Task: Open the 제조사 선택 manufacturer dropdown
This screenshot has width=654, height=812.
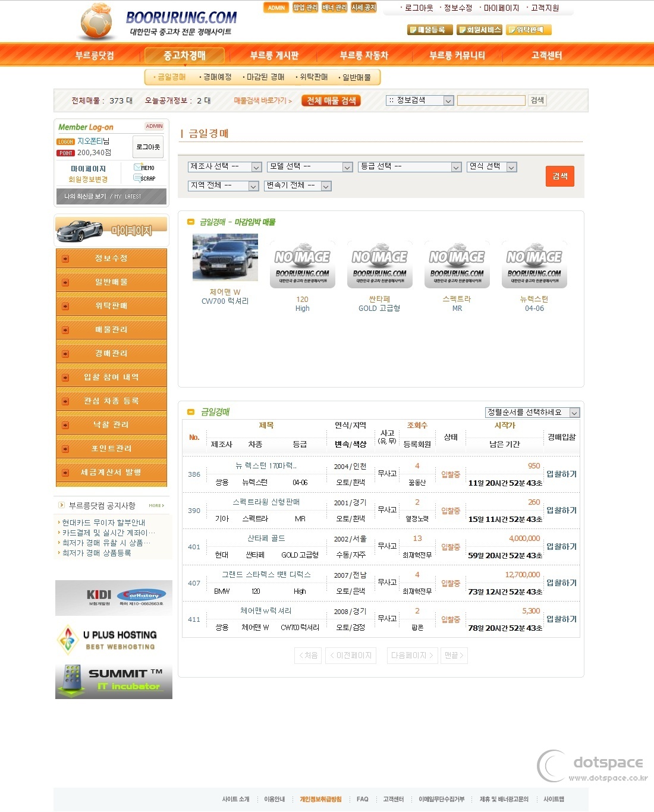Action: [224, 167]
